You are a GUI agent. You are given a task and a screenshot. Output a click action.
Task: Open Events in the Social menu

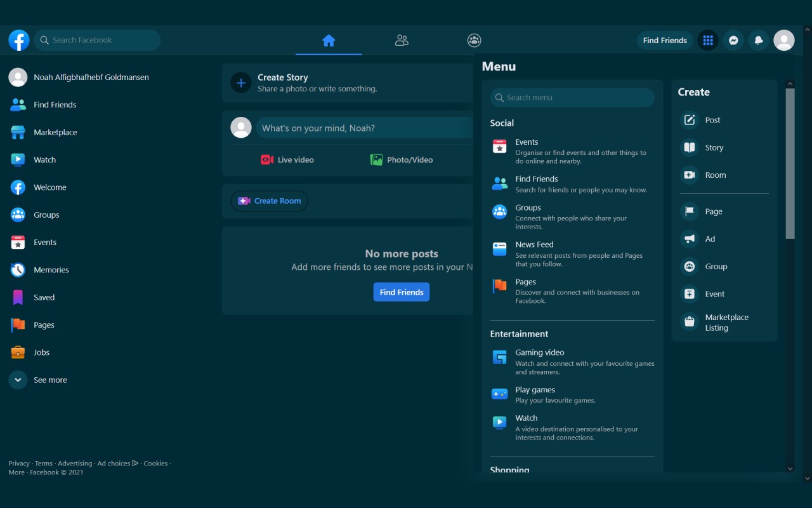click(572, 151)
